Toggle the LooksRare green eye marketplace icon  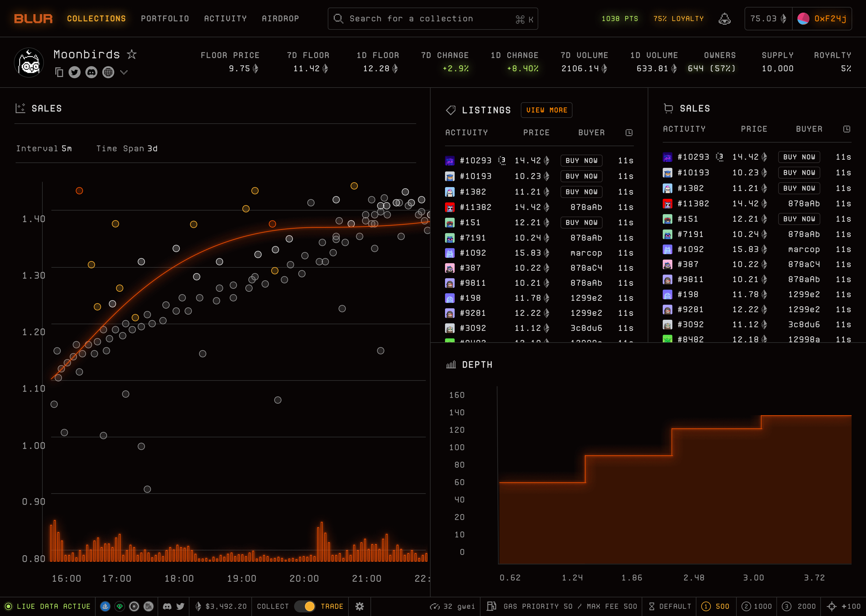119,606
